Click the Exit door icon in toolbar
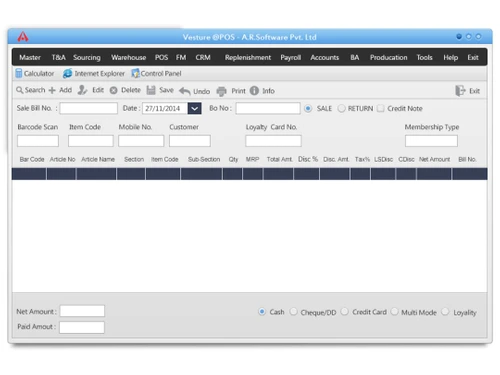This screenshot has height=375, width=500. [x=460, y=91]
